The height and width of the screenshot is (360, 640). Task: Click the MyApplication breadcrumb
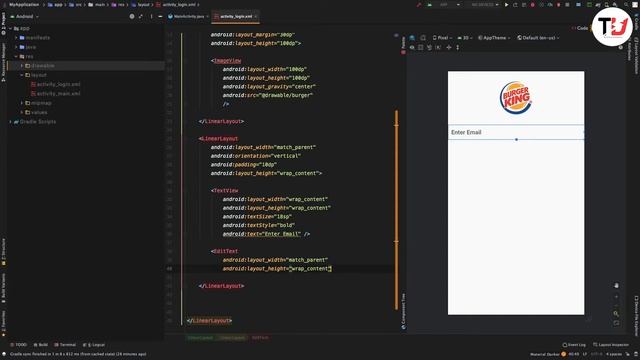[x=24, y=4]
